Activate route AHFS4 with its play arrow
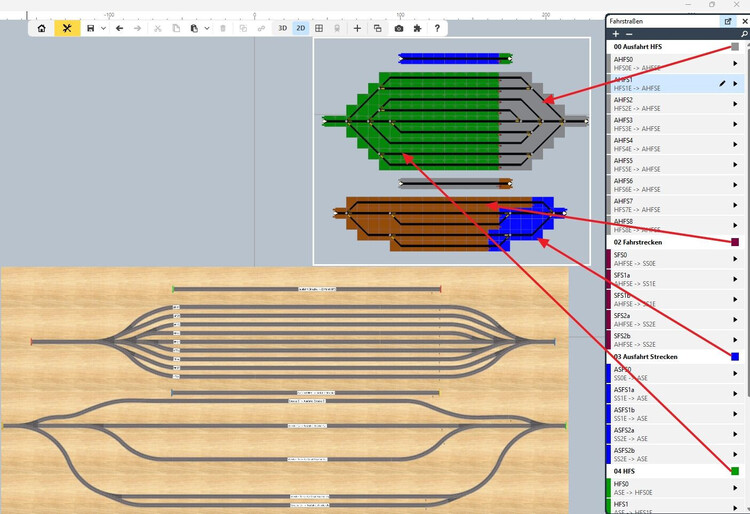 pyautogui.click(x=735, y=144)
